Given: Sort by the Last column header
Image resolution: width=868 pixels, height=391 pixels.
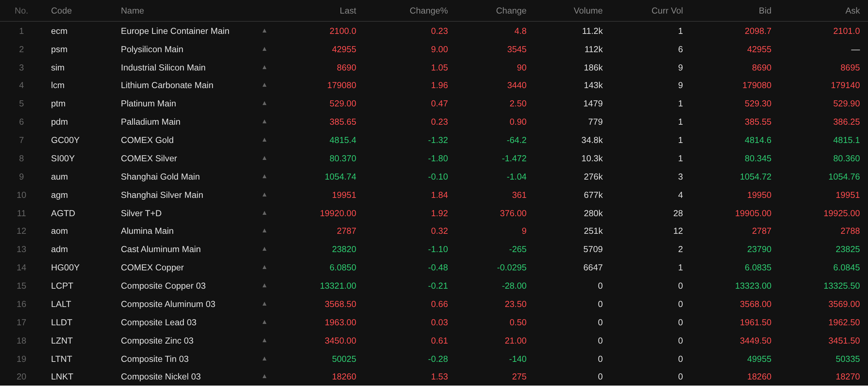Looking at the screenshot, I should pyautogui.click(x=348, y=11).
